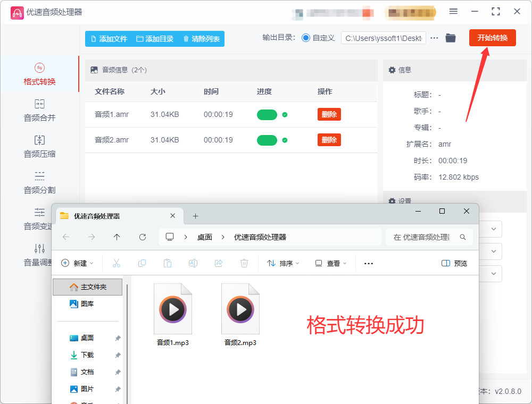Click 桌面 in the address breadcrumb
The image size is (532, 404).
pos(205,237)
